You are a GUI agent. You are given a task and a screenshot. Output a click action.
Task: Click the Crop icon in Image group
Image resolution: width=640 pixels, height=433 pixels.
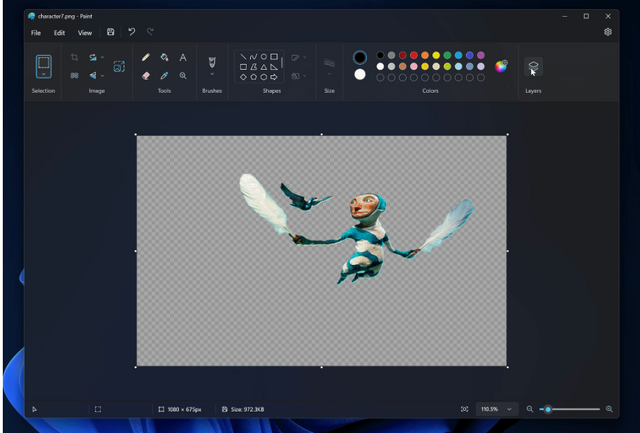coord(74,57)
